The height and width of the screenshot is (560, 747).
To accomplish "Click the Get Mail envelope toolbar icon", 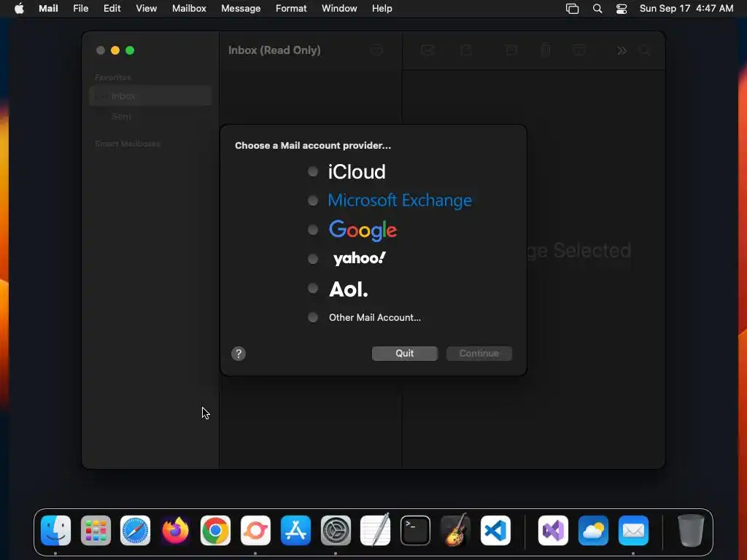I will point(427,50).
